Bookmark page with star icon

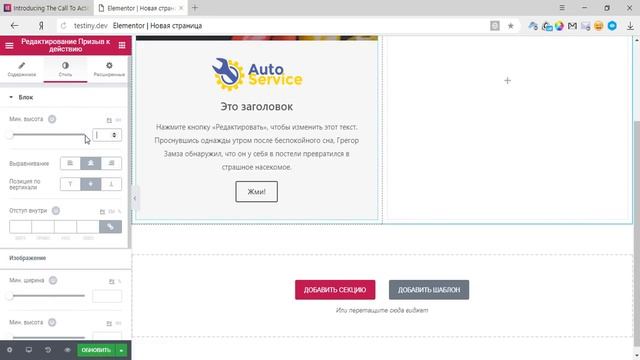511,26
